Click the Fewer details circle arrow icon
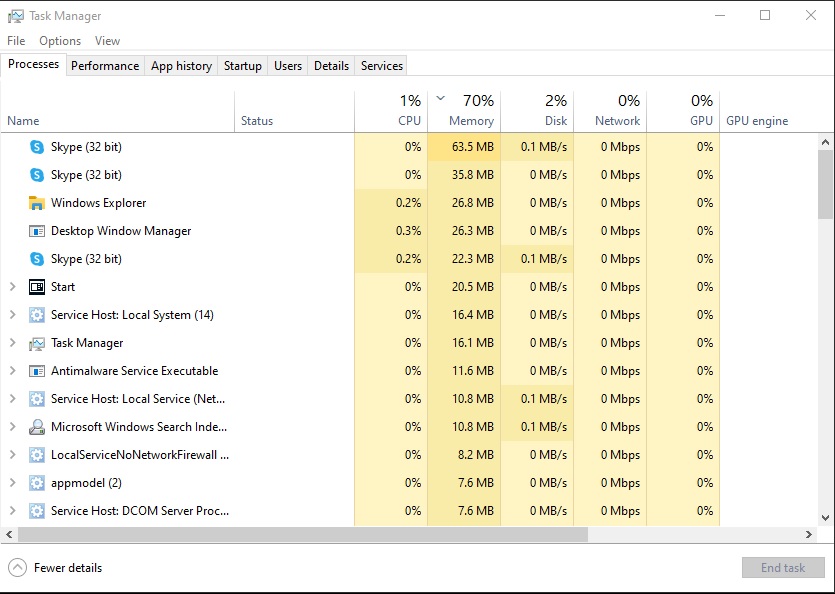This screenshot has height=594, width=835. pos(18,568)
